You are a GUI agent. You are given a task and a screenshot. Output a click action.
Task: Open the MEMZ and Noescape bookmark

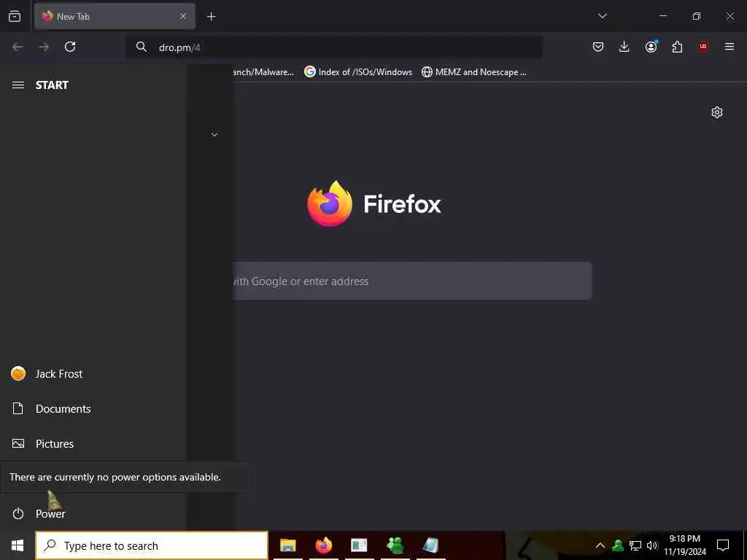pos(474,72)
